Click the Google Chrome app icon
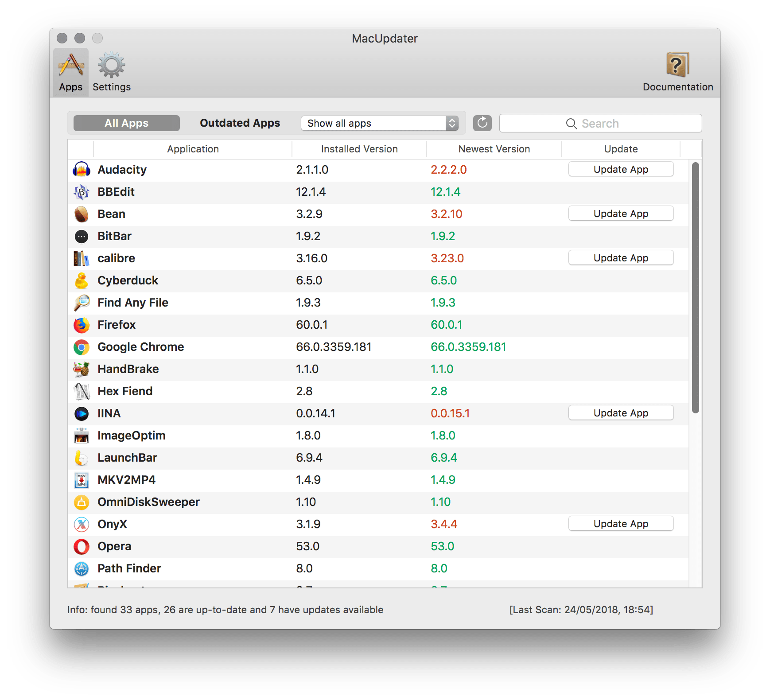770x700 pixels. tap(82, 347)
